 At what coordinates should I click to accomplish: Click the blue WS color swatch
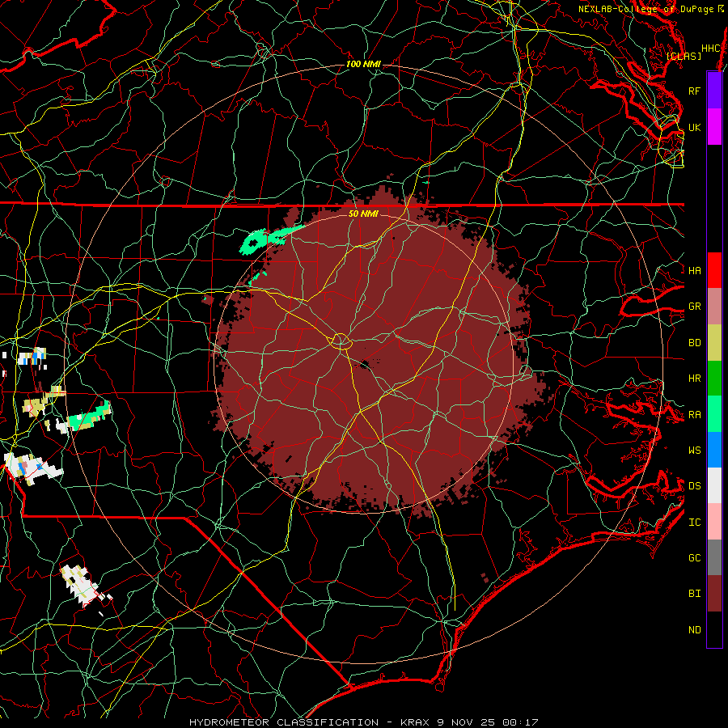714,450
